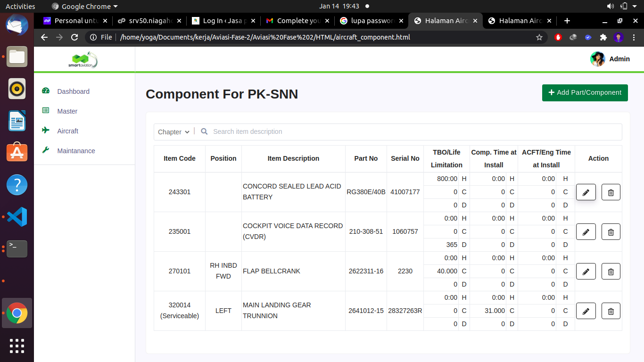Image resolution: width=644 pixels, height=362 pixels.
Task: Click trash icon for MAIN LANDING GEAR TRUNNION
Action: (x=611, y=311)
